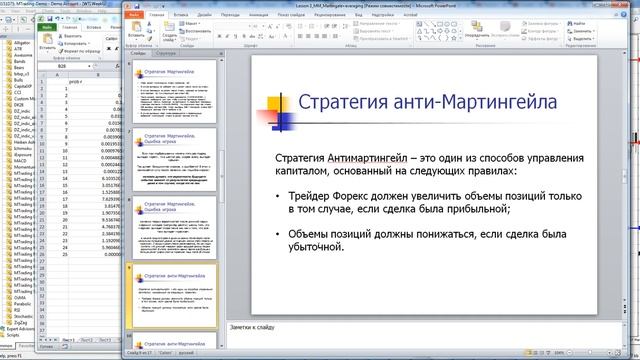Click the Save icon in Excel quick access

point(50,19)
